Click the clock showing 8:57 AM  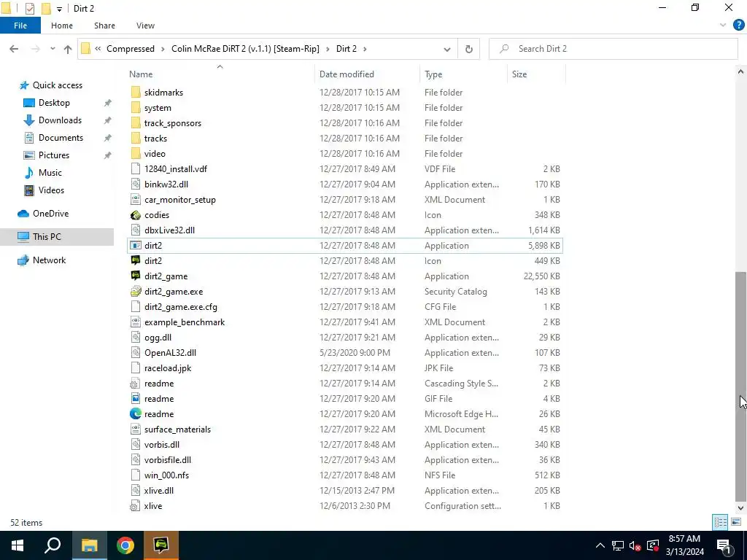[684, 539]
